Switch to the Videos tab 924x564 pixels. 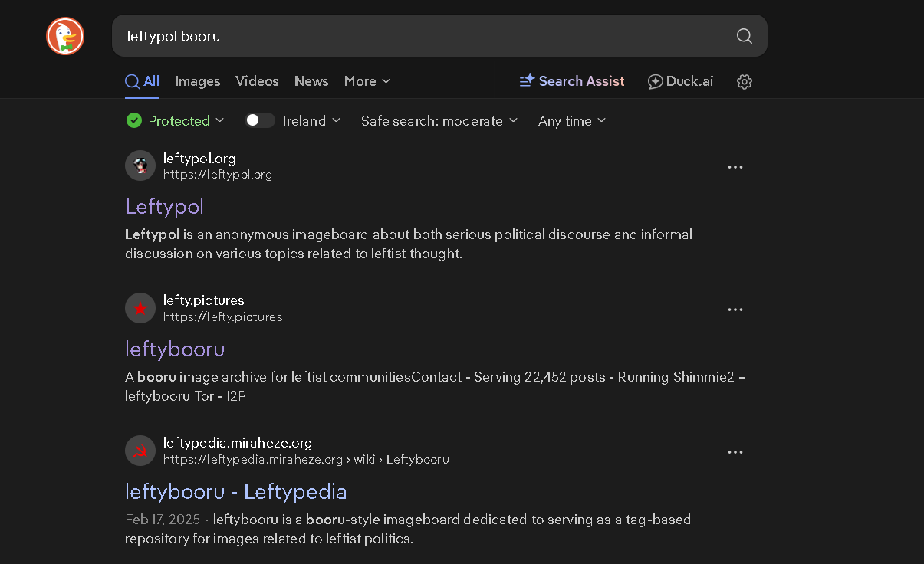[x=257, y=81]
